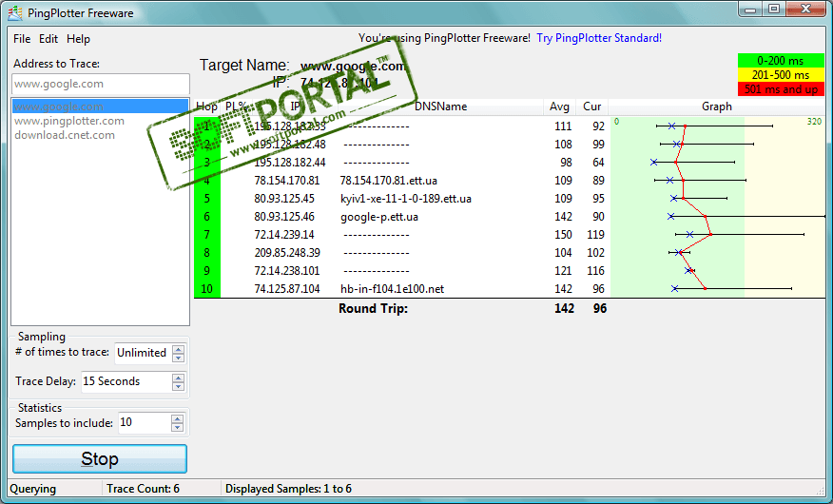The height and width of the screenshot is (504, 833).
Task: Click the Avg column header
Action: pyautogui.click(x=559, y=107)
